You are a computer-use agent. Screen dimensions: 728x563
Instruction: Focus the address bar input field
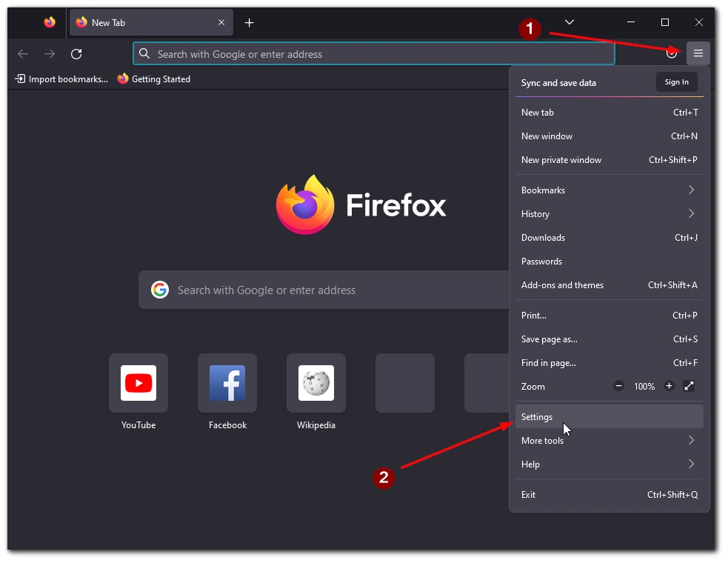point(374,54)
